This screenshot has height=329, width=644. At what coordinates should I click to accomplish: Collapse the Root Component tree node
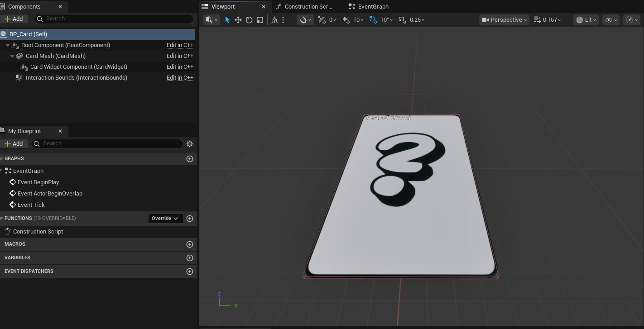8,45
